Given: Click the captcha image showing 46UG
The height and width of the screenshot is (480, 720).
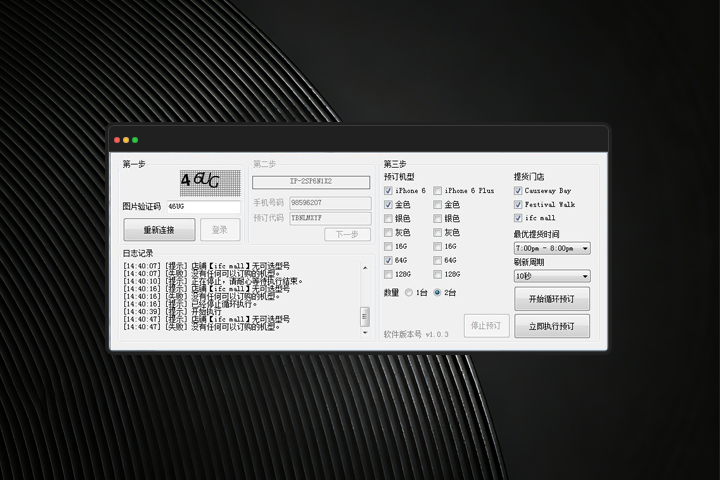Looking at the screenshot, I should tap(210, 183).
